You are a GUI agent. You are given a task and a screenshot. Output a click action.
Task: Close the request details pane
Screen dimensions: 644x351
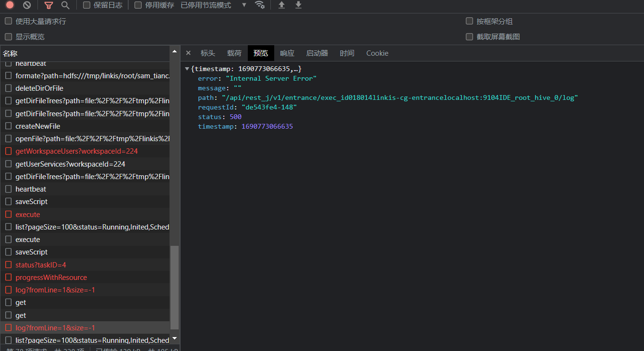click(x=188, y=53)
